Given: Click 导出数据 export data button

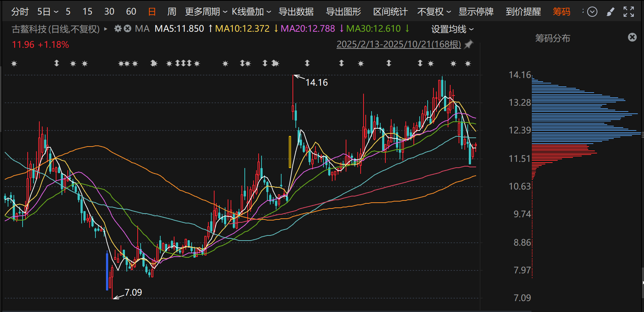Looking at the screenshot, I should point(296,12).
